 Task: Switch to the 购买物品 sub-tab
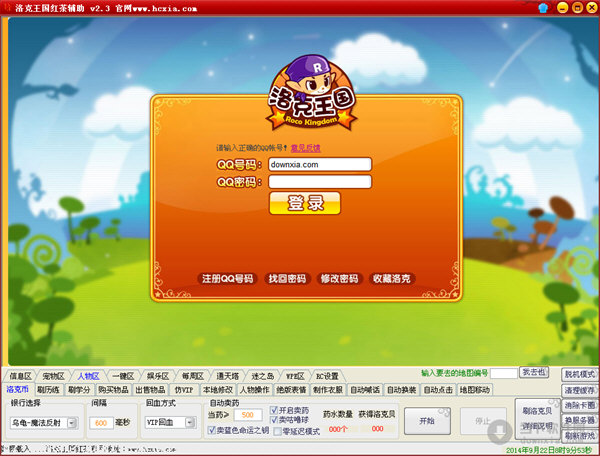tap(113, 389)
